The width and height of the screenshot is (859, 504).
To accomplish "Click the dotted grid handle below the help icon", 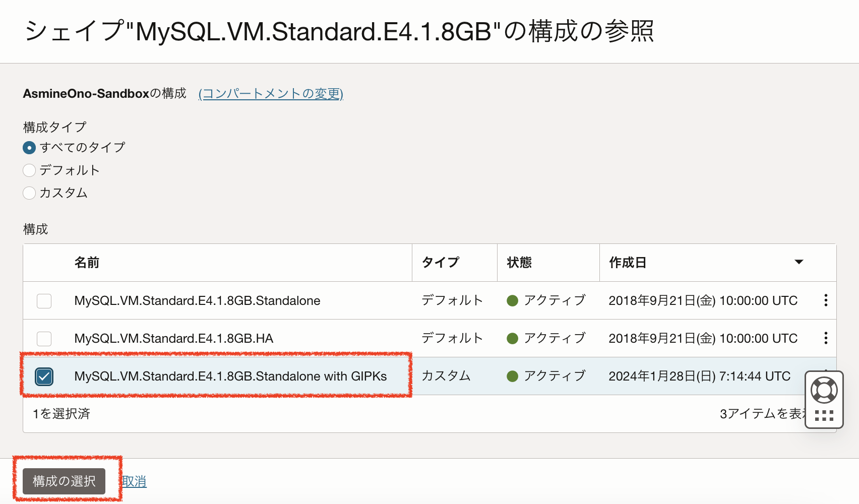I will click(824, 416).
